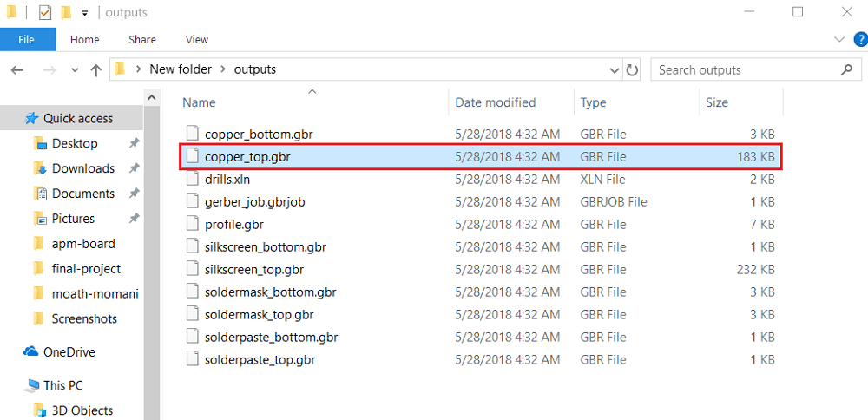Select the gerber_job.gbrjob file
This screenshot has width=868, height=420.
(x=480, y=202)
